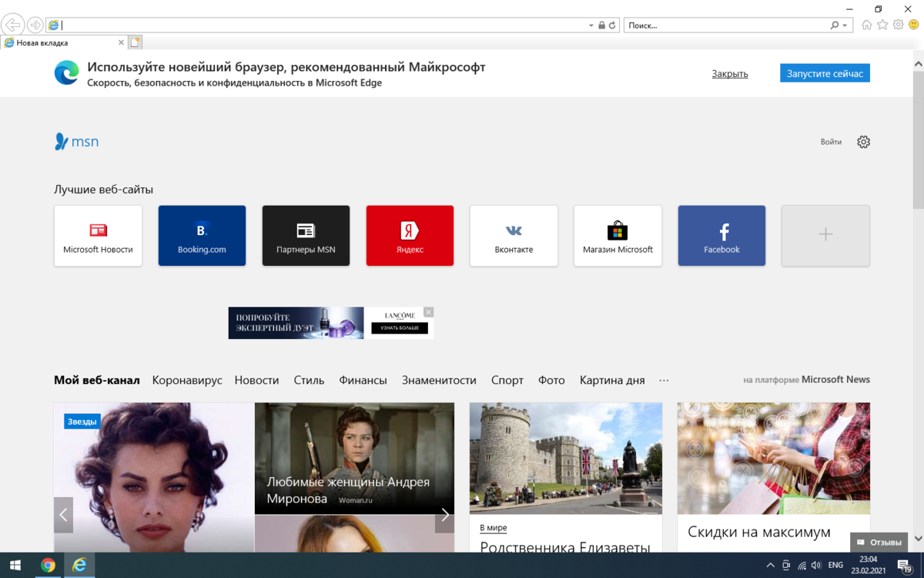Open Windows Start menu

15,565
